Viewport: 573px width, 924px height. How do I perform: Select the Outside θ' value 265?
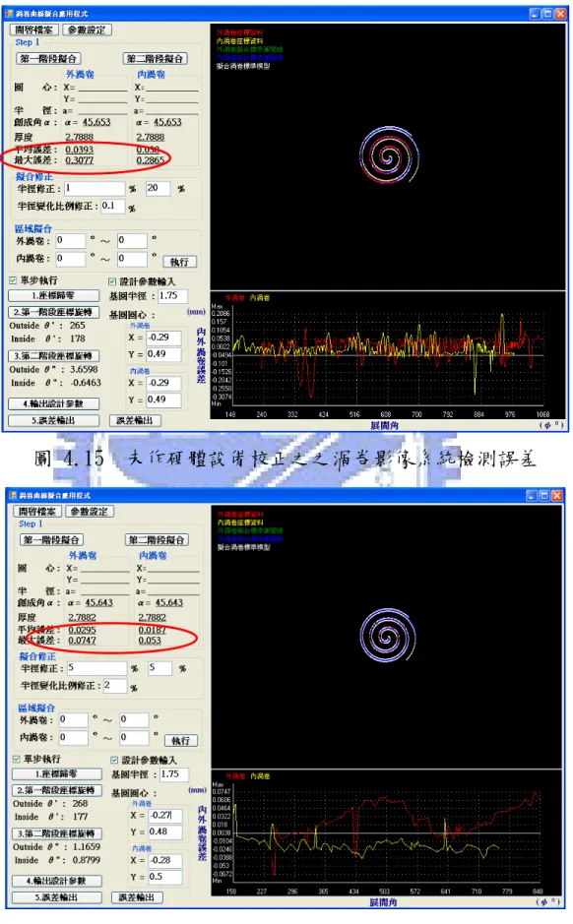pyautogui.click(x=77, y=326)
